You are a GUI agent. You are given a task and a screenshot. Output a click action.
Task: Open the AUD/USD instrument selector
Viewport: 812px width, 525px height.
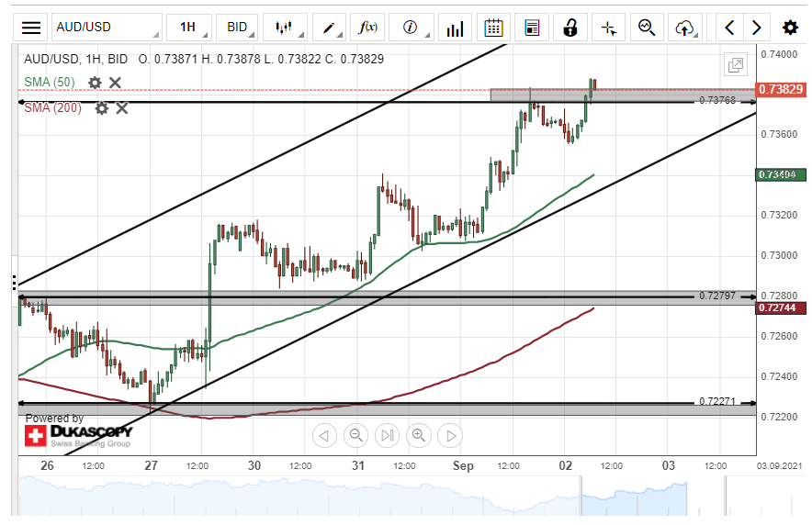[x=107, y=28]
